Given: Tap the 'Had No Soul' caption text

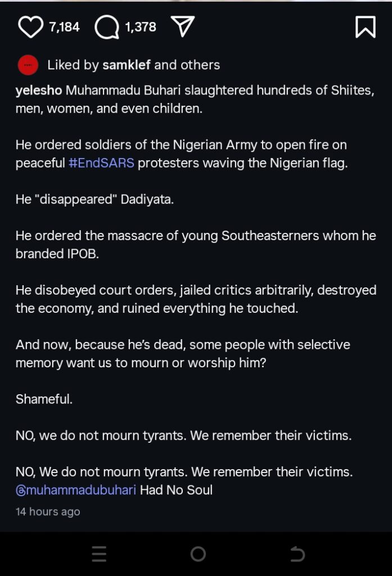Looking at the screenshot, I should coord(176,490).
